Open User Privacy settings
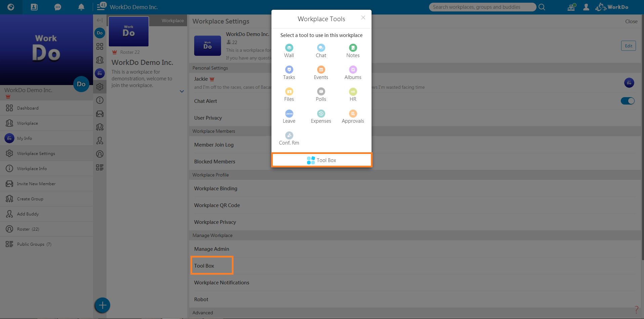Screen dimensions: 644x319 click(x=415, y=118)
